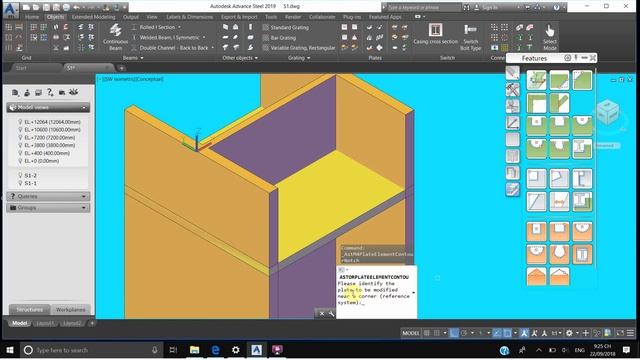Click the keyword search field in title bar
The width and height of the screenshot is (640, 360).
[x=424, y=7]
